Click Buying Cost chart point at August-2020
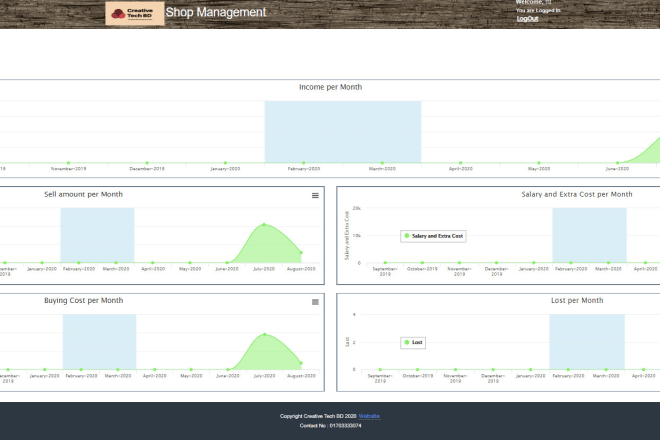660x440 pixels. tap(301, 363)
